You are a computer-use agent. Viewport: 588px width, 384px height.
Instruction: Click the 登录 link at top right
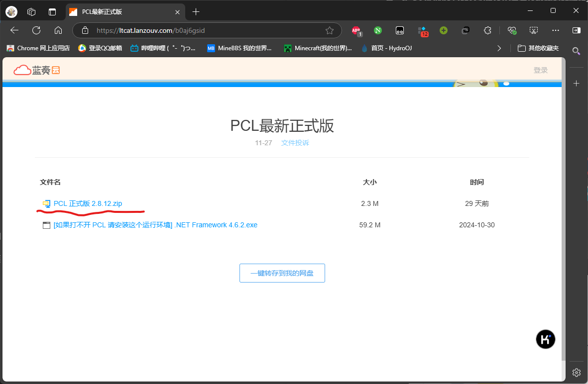click(541, 70)
